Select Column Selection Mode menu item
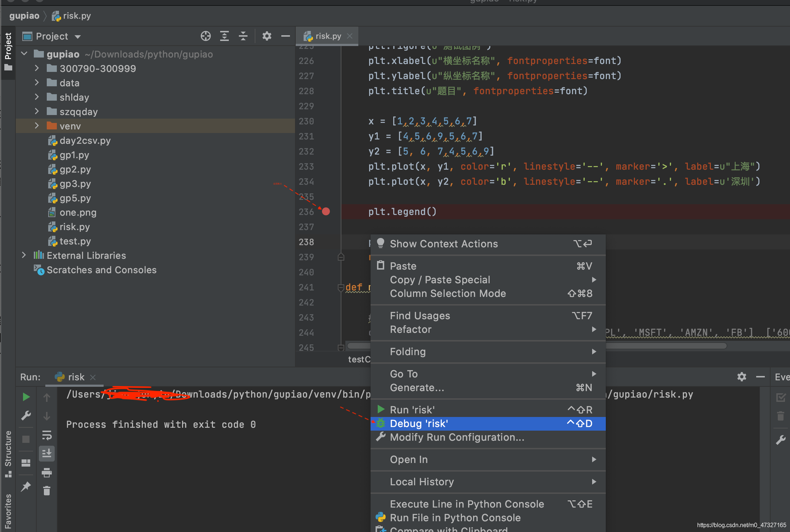This screenshot has width=790, height=532. coord(488,293)
